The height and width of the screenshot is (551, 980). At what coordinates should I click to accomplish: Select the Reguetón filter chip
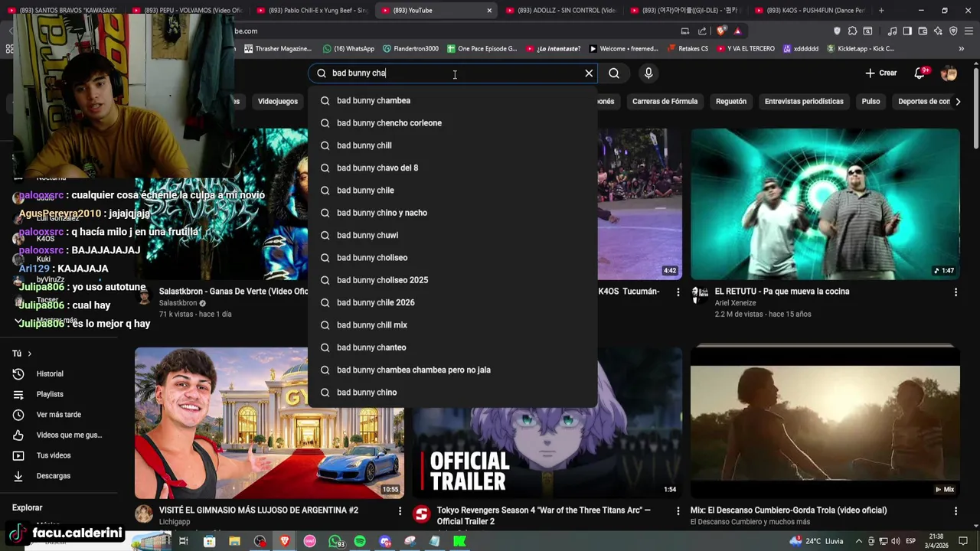[731, 102]
